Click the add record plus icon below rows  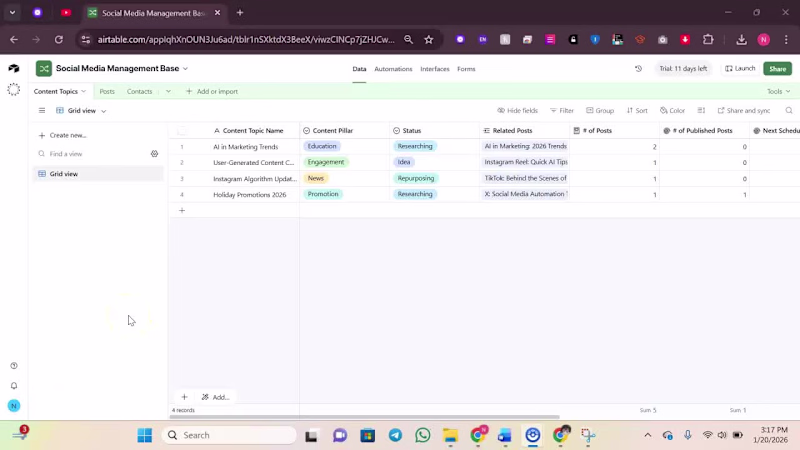(x=182, y=210)
